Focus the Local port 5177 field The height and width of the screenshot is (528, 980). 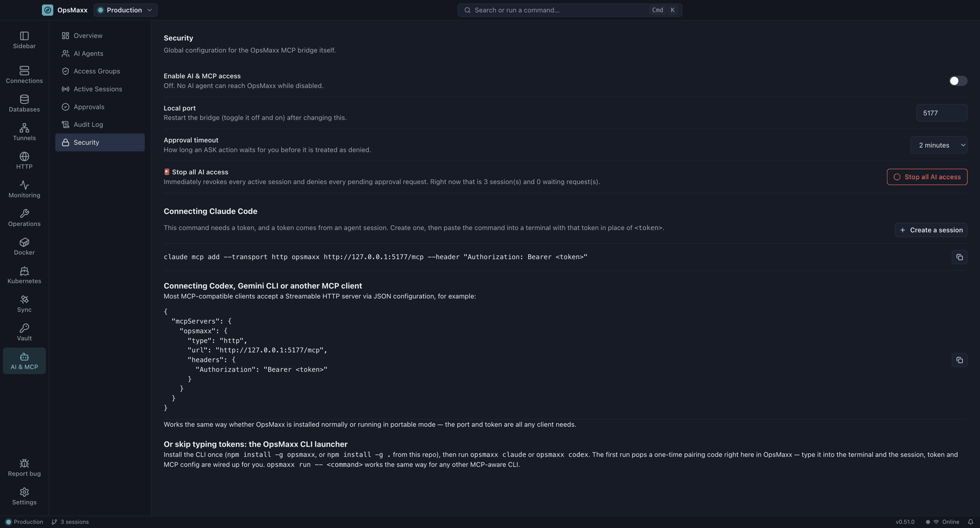(942, 113)
